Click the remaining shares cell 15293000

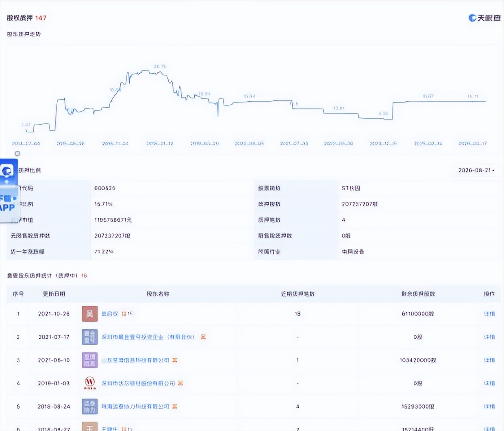tap(418, 407)
